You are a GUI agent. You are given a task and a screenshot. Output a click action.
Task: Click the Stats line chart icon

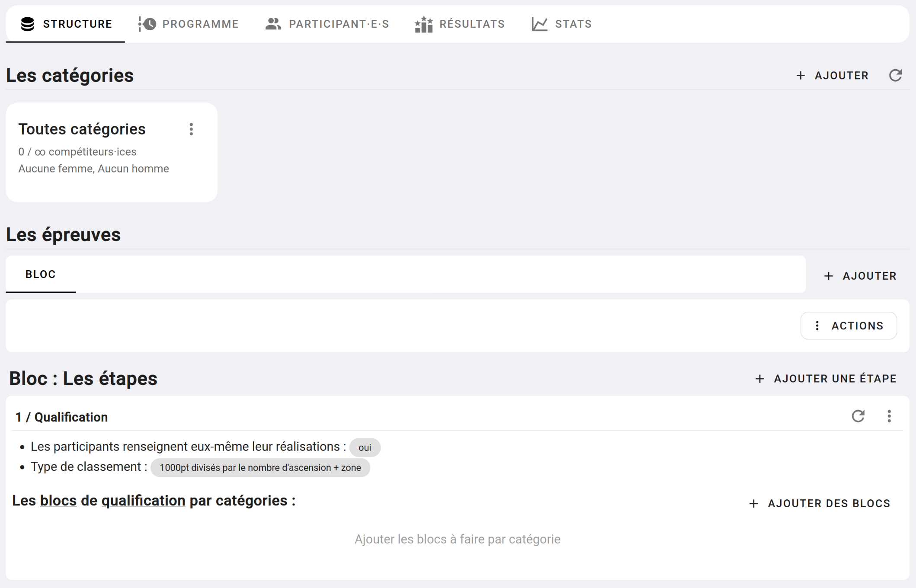tap(539, 24)
